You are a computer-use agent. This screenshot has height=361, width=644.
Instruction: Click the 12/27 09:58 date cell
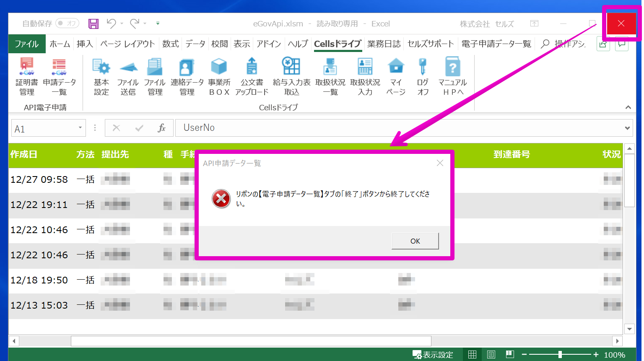(x=39, y=179)
